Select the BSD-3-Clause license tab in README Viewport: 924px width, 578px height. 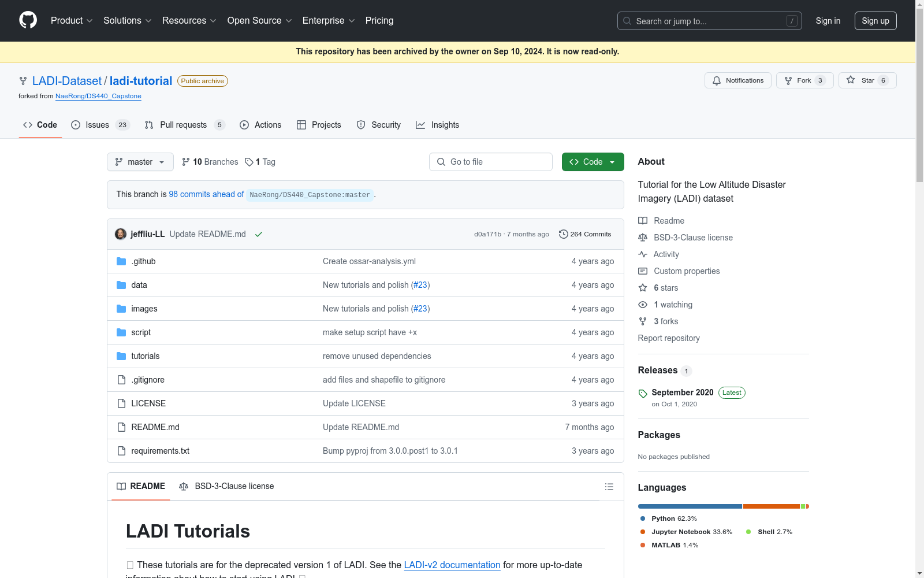tap(226, 486)
